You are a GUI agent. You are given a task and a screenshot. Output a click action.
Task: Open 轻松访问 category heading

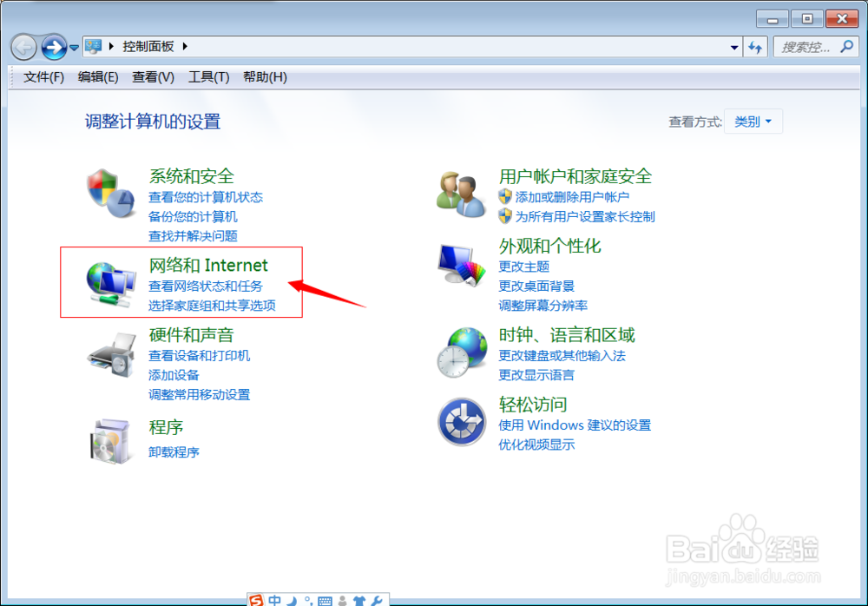[533, 405]
